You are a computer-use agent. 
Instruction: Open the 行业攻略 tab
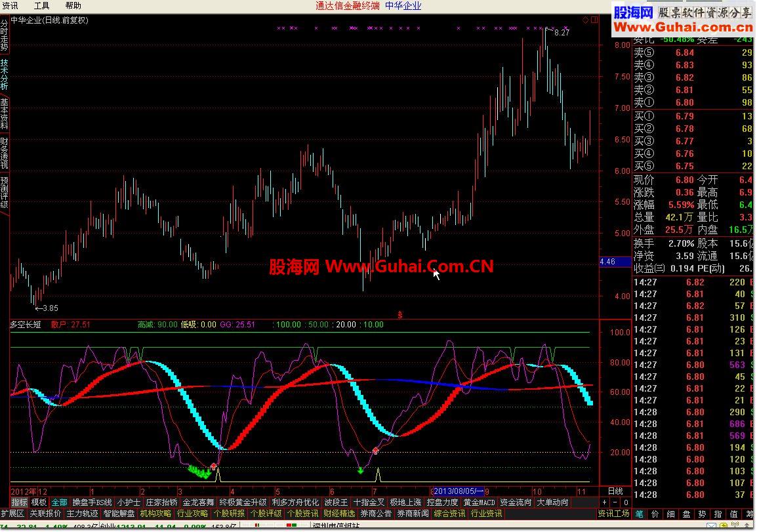(192, 514)
